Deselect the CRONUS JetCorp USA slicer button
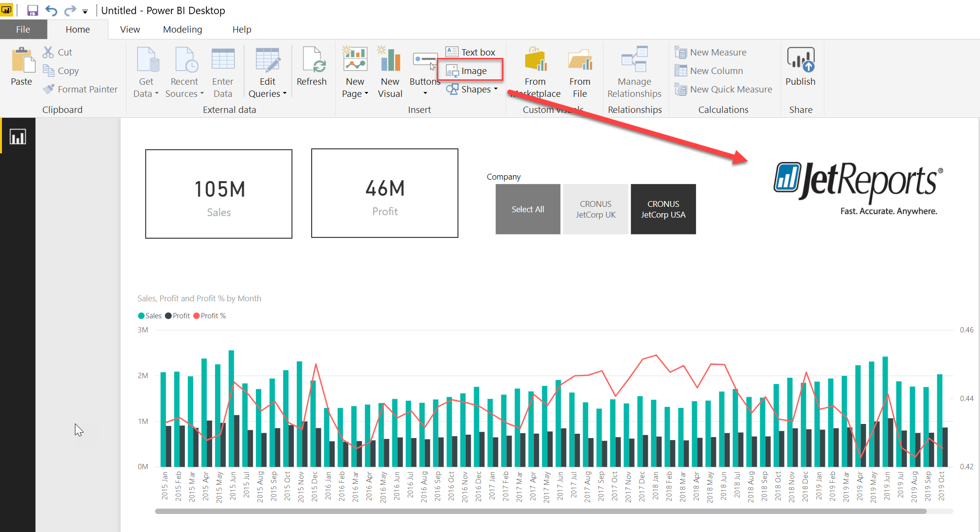The image size is (980, 532). tap(663, 209)
